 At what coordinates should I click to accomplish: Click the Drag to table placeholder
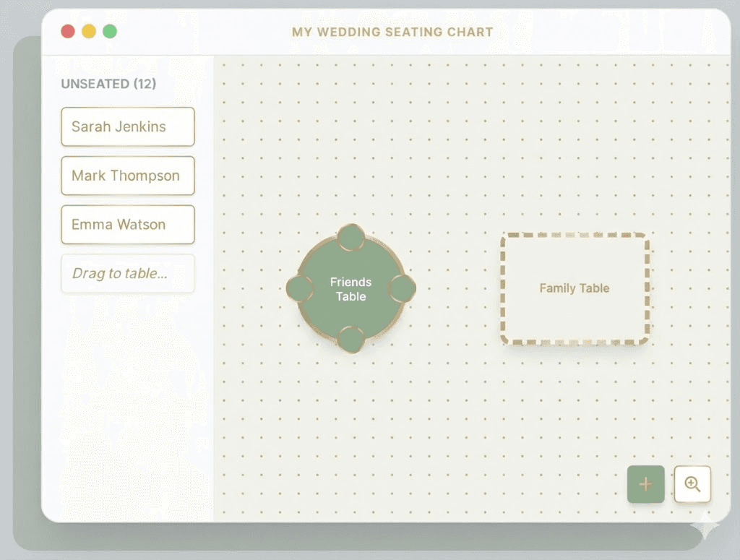(127, 274)
